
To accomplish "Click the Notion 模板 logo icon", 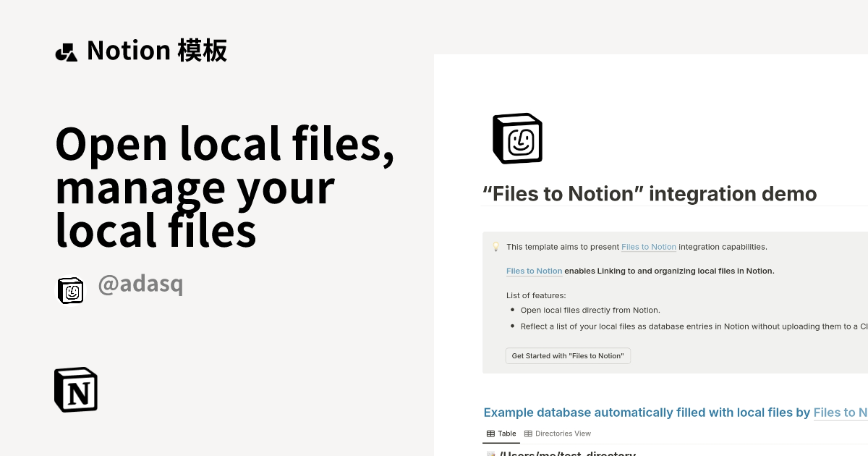I will (67, 50).
